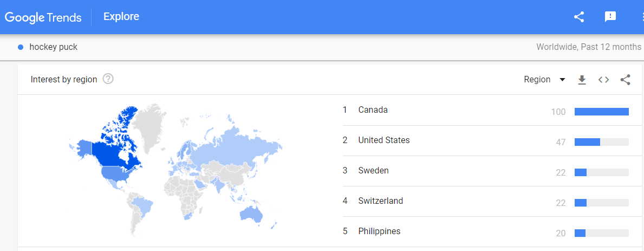
Task: Select the hockey puck search term
Action: click(53, 47)
